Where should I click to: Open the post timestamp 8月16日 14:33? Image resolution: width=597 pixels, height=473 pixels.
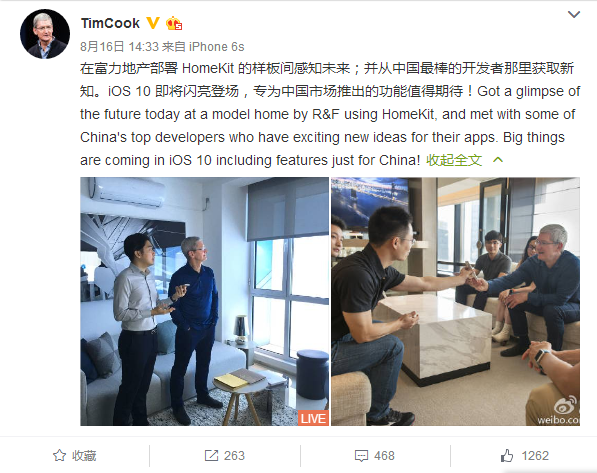(119, 46)
